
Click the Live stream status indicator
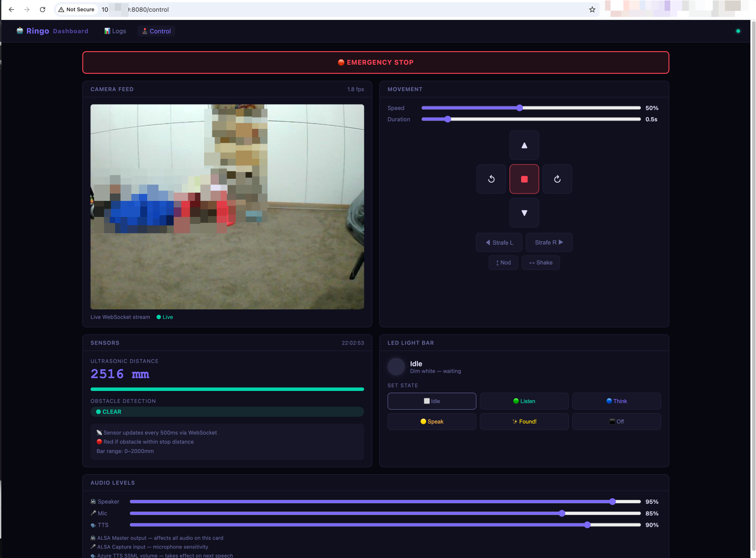[x=165, y=317]
